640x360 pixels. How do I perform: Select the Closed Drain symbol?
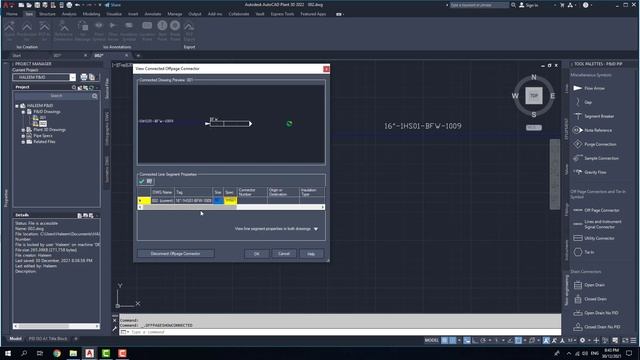[x=590, y=299]
